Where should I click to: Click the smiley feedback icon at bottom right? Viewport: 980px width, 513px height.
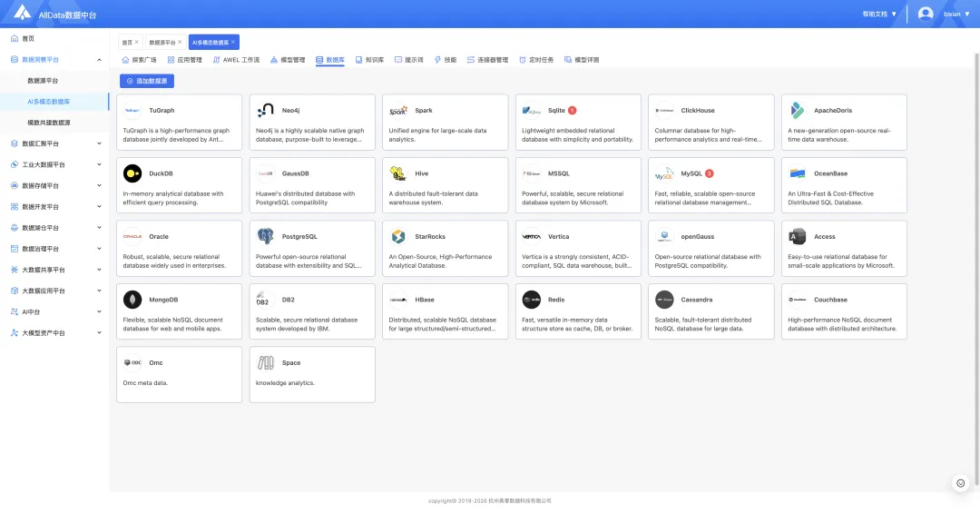961,483
